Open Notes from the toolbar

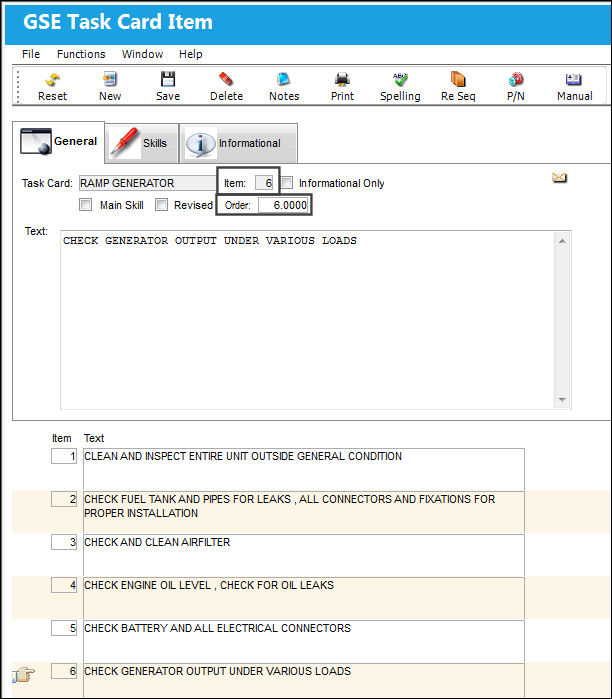[x=284, y=86]
